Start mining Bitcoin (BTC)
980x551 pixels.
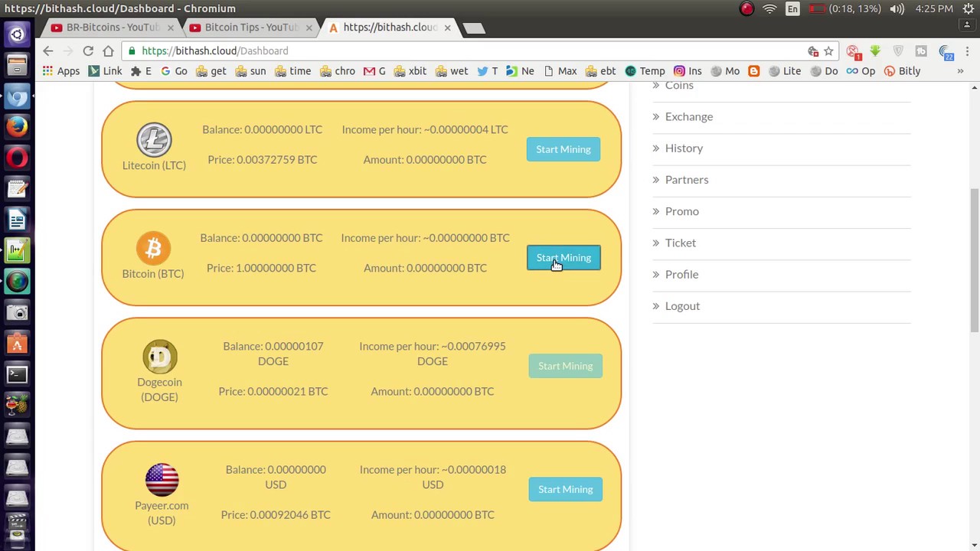point(563,258)
